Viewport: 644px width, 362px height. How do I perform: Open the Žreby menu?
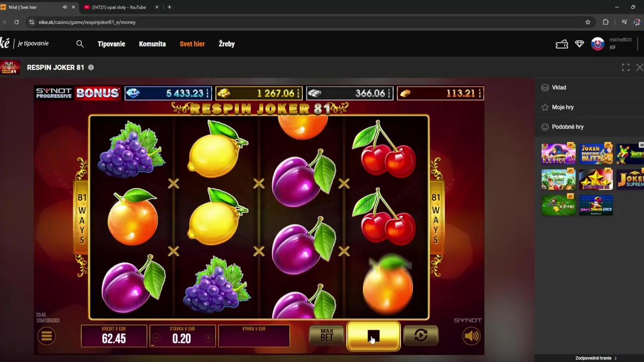[x=226, y=44]
